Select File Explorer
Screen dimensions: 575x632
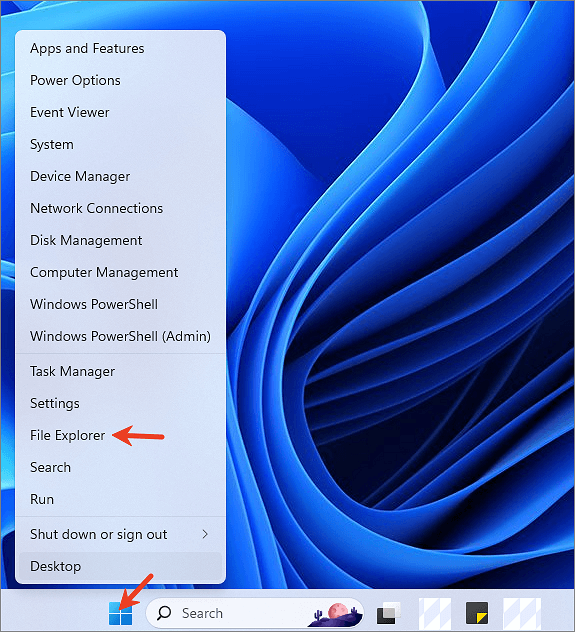coord(120,435)
